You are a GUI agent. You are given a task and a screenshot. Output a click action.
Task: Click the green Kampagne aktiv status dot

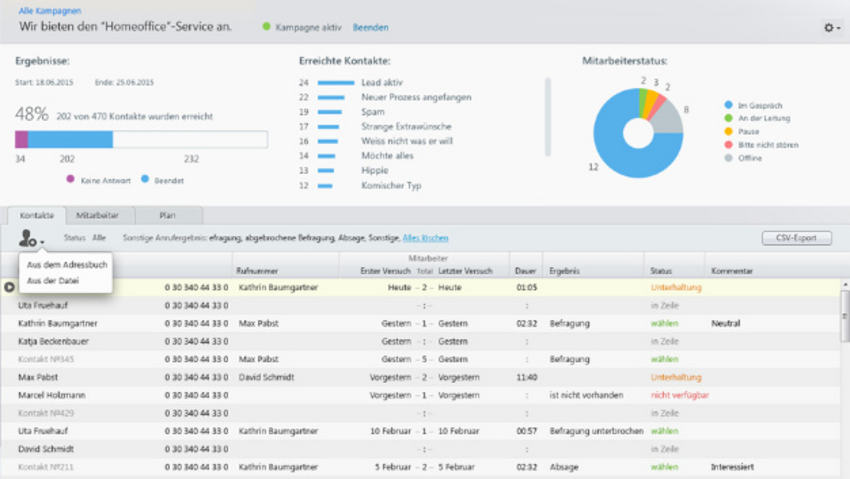click(266, 27)
